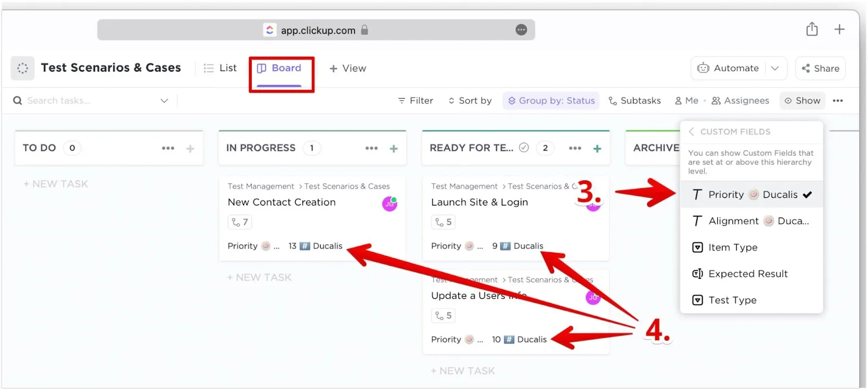Screen dimensions: 868x390
Task: Open the toolbar three-dots more options
Action: [x=838, y=101]
